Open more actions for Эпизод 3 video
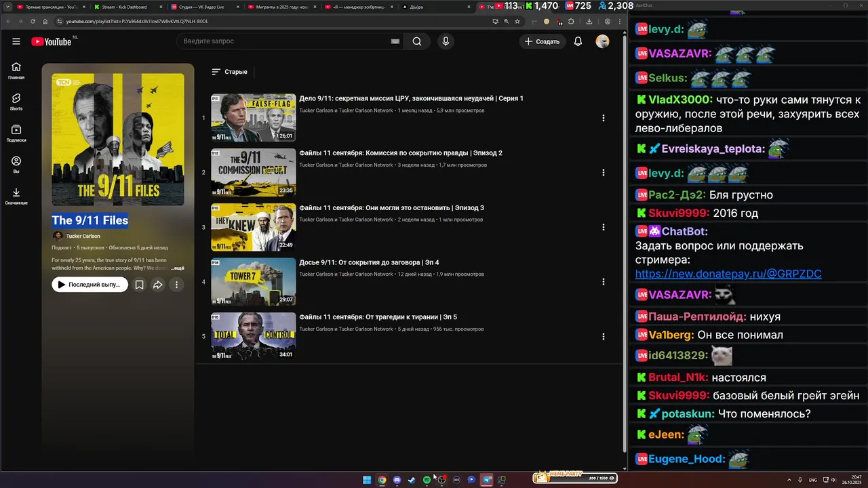Viewport: 868px width, 488px height. (x=603, y=227)
